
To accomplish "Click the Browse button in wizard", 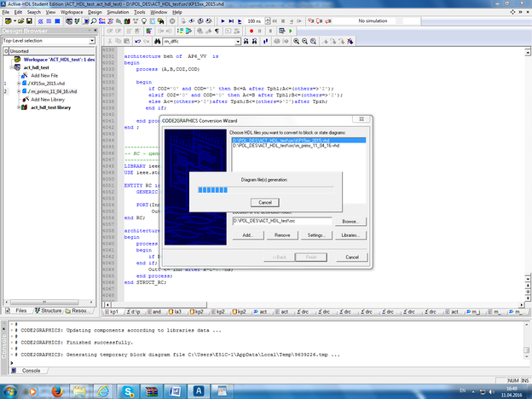I will point(350,221).
